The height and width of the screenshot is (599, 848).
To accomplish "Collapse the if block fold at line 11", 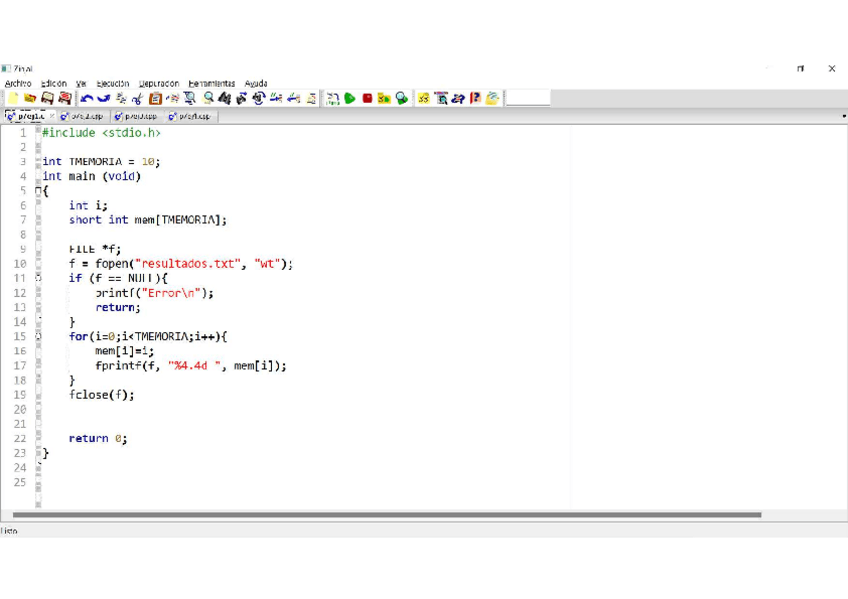I will 39,278.
